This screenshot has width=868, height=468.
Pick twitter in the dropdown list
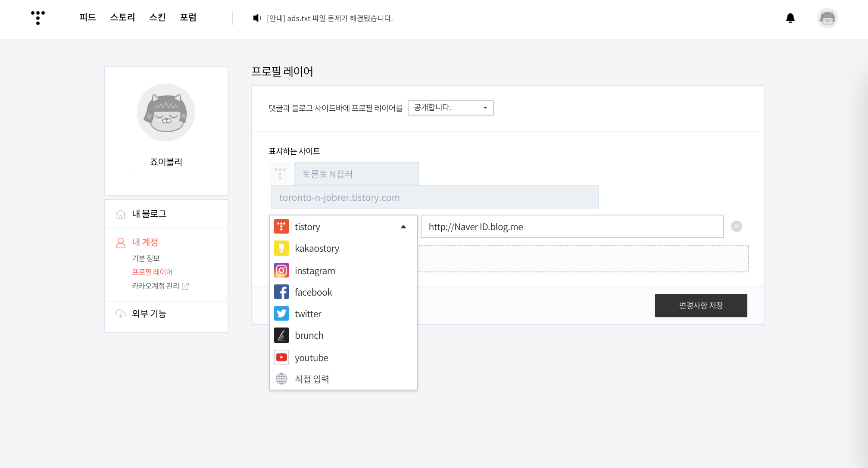tap(308, 314)
